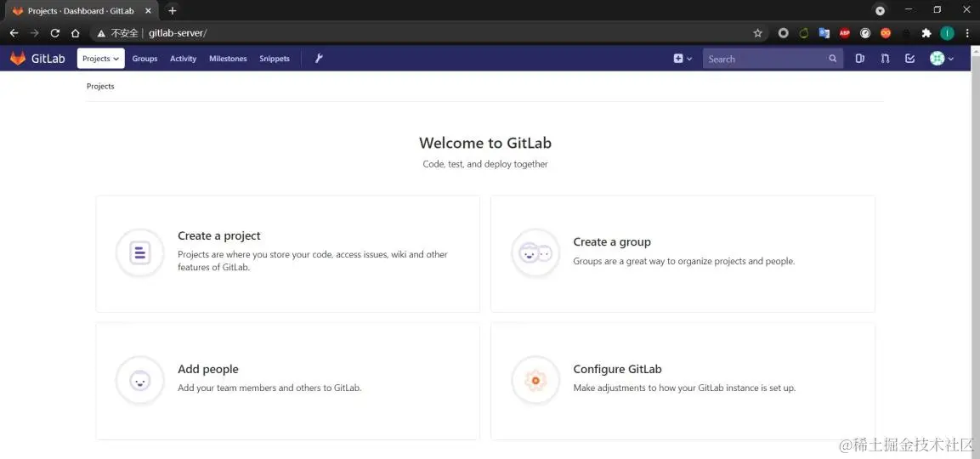
Task: Click the Configure GitLab heading
Action: pos(618,369)
